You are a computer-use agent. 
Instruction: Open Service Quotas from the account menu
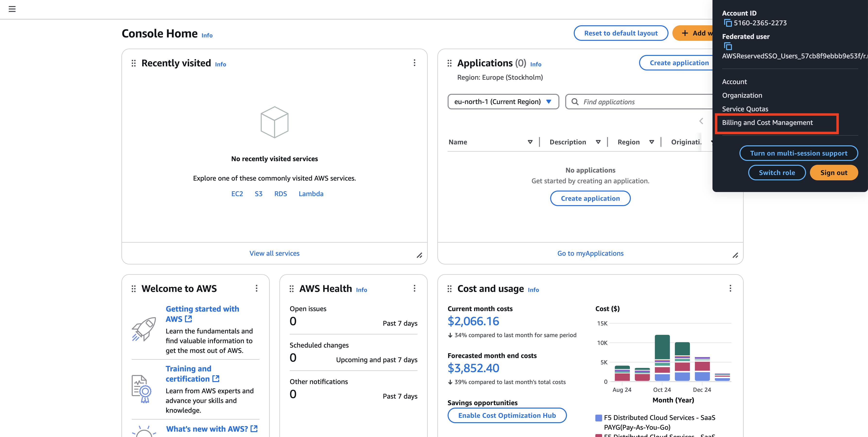click(745, 108)
